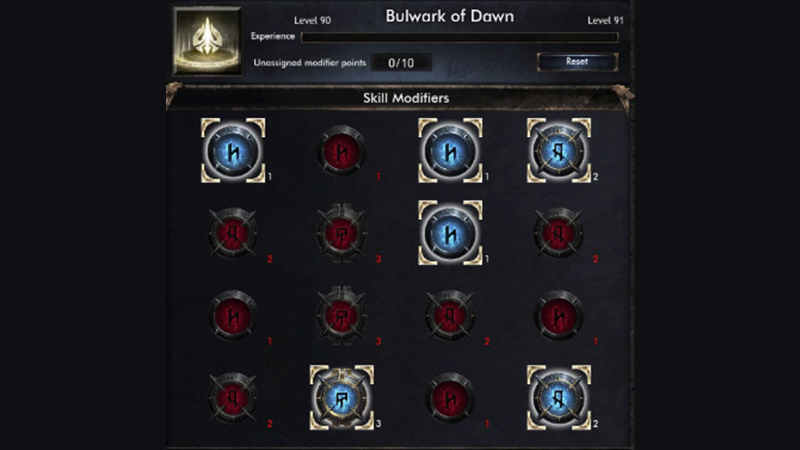800x450 pixels.
Task: Click the unassigned modifier points 0/10 field
Action: click(401, 63)
